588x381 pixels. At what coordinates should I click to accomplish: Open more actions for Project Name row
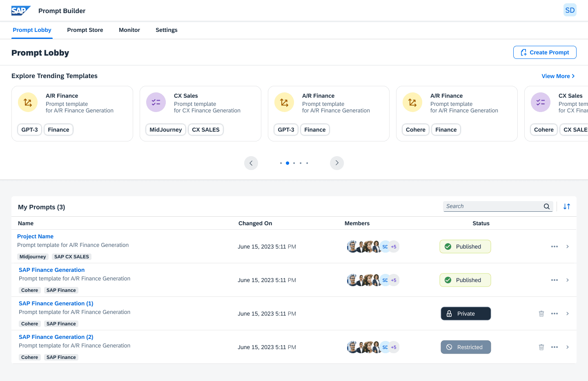[x=555, y=247]
